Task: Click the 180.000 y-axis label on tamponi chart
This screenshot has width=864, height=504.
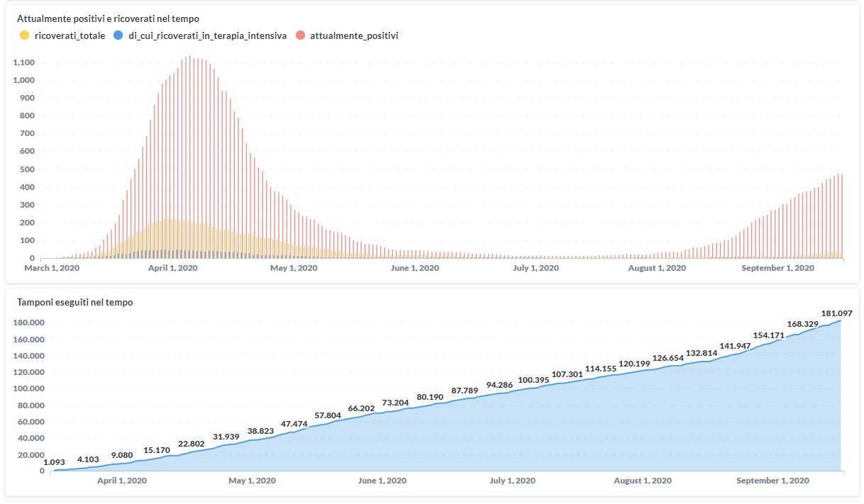Action: click(29, 323)
